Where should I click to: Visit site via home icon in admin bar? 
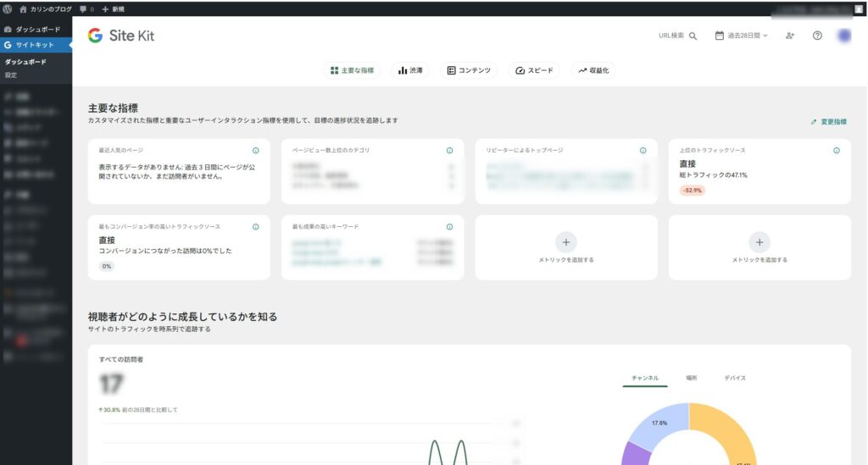coord(23,8)
